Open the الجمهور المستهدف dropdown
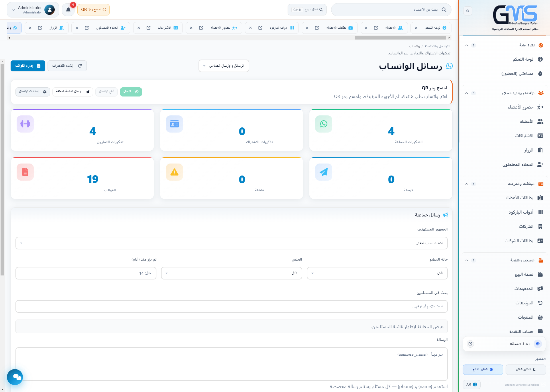The width and height of the screenshot is (550, 392). 231,243
